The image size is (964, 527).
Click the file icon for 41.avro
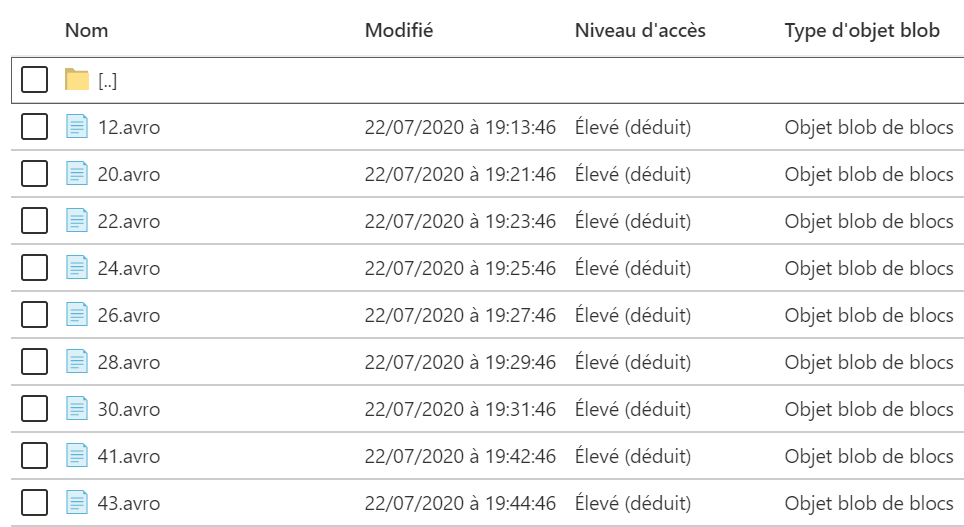pos(77,456)
